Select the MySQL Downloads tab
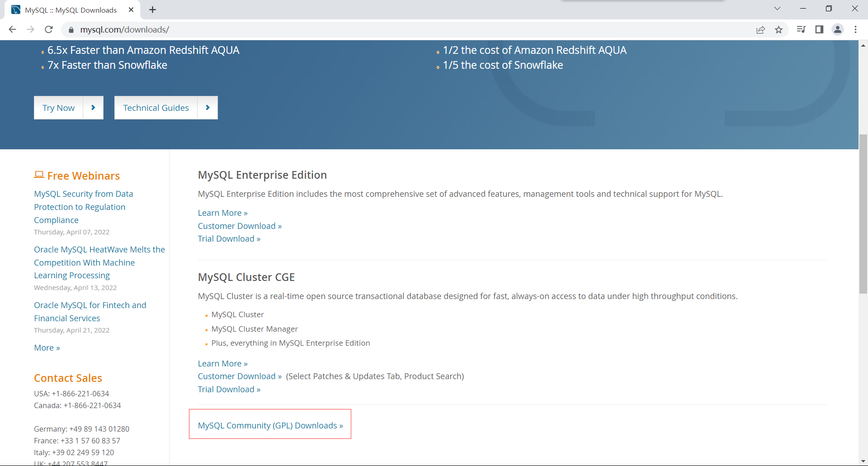This screenshot has height=466, width=868. (71, 10)
